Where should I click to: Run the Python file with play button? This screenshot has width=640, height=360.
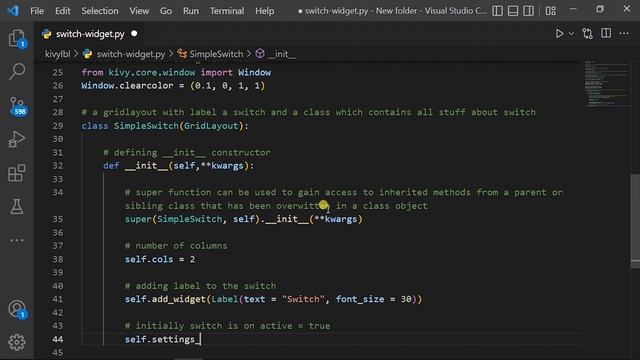tap(559, 33)
